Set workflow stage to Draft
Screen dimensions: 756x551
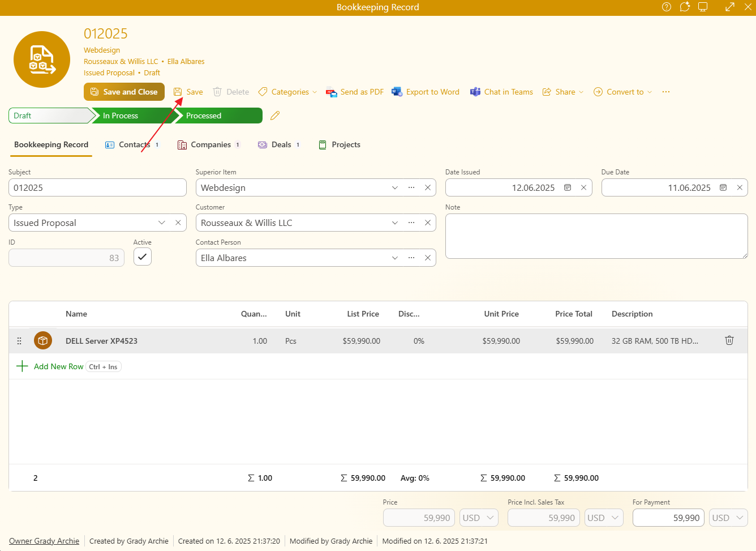[x=50, y=116]
